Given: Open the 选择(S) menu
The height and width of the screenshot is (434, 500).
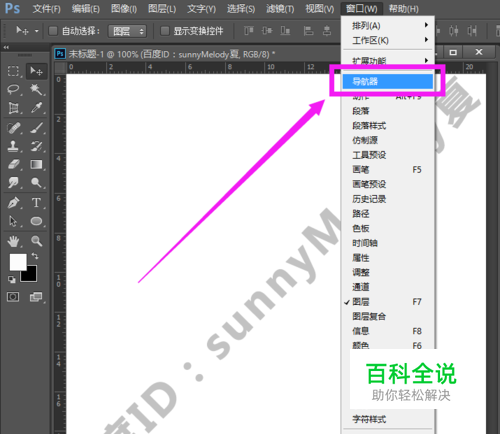Looking at the screenshot, I should coord(241,9).
